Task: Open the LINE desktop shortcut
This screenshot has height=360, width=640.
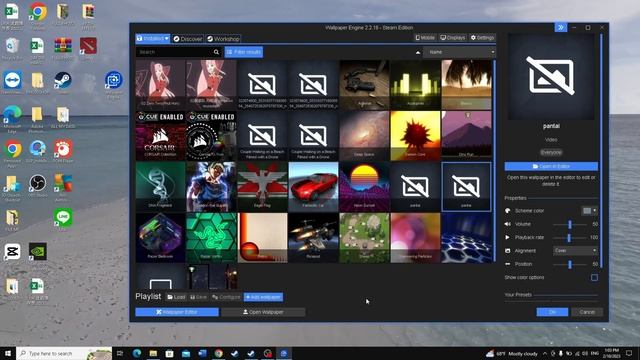Action: 62,218
